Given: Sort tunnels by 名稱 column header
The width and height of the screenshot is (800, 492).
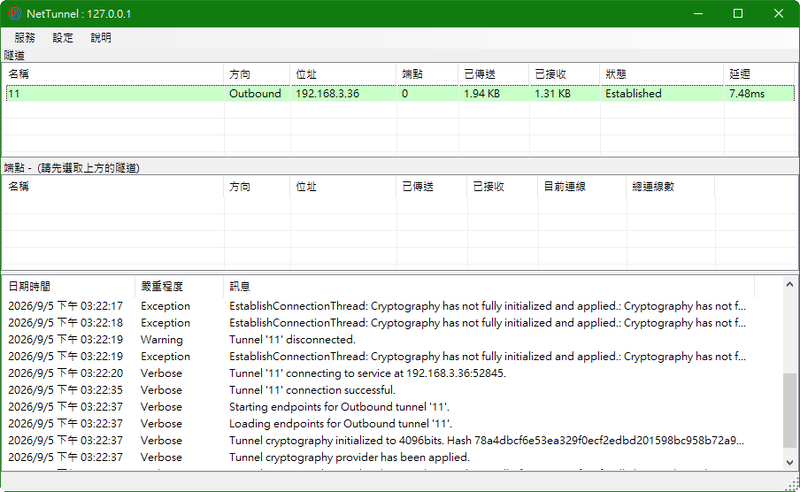Looking at the screenshot, I should 113,74.
